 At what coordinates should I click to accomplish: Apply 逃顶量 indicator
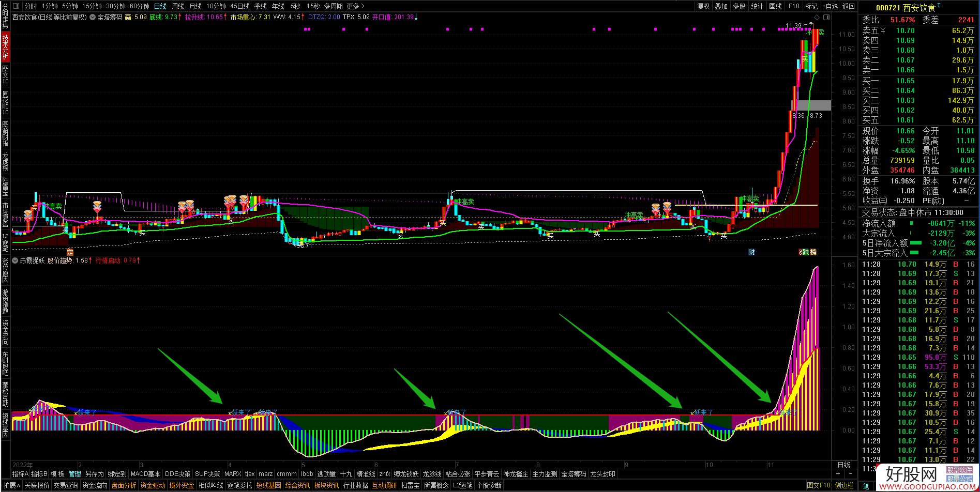[326, 474]
